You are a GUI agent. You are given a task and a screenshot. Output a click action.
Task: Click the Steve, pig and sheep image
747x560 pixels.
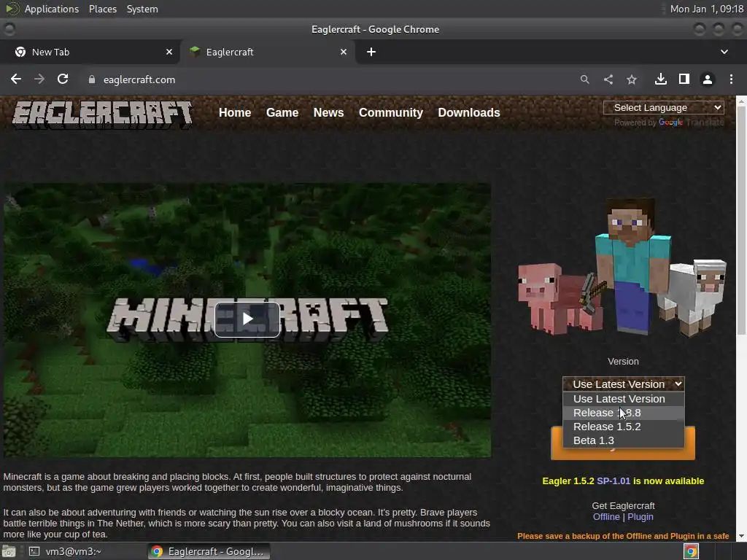(x=622, y=267)
